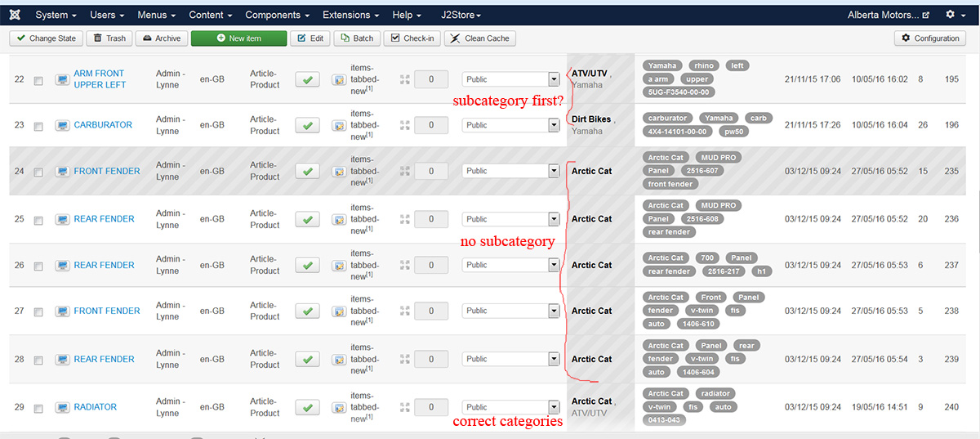This screenshot has height=439, width=980.
Task: Click the 5UG-F3540-00-00 tag
Action: 679,92
